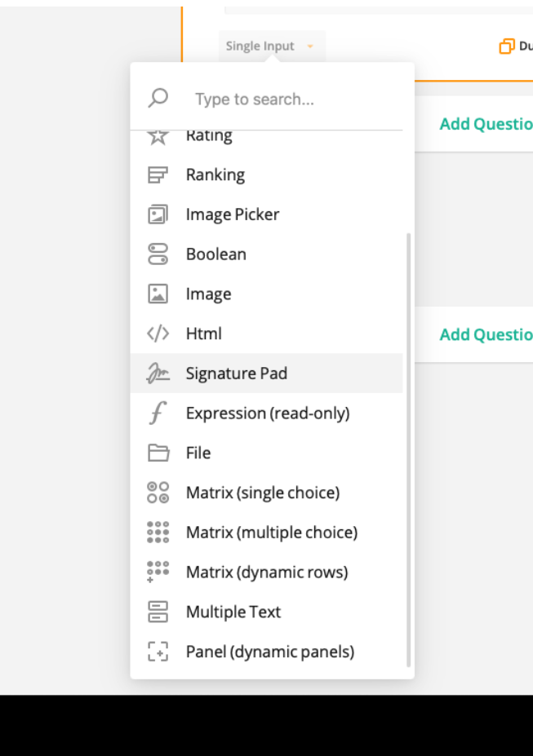Click the Signature Pad scribble icon
The image size is (533, 756).
click(158, 374)
